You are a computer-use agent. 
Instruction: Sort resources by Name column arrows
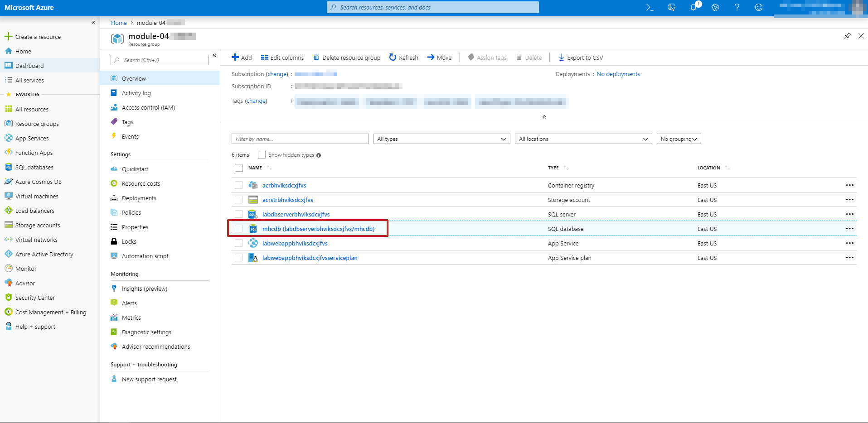click(x=269, y=168)
